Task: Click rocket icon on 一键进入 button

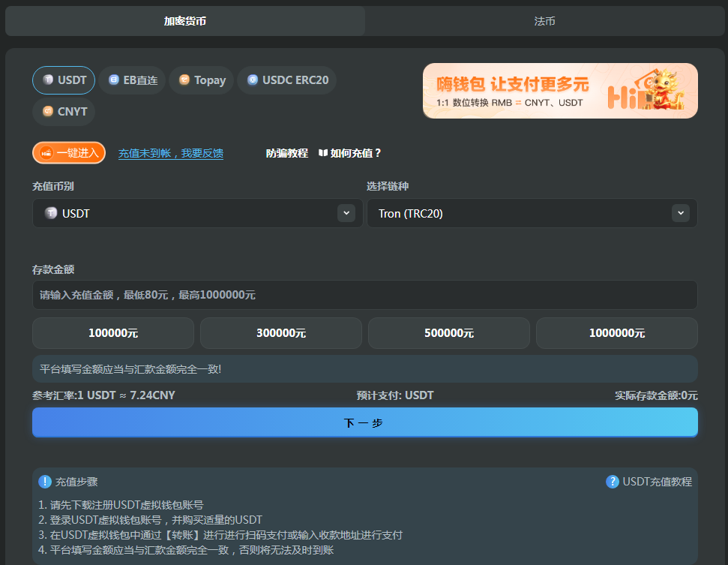Action: click(x=48, y=152)
